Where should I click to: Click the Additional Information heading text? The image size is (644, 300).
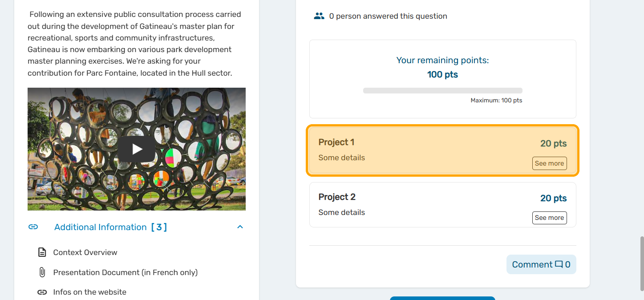(101, 227)
